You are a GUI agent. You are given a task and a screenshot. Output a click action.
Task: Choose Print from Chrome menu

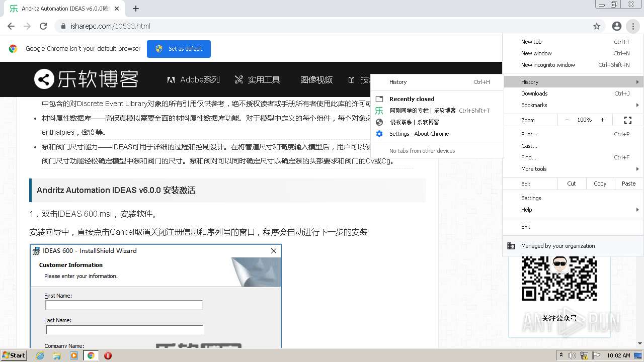coord(573,134)
